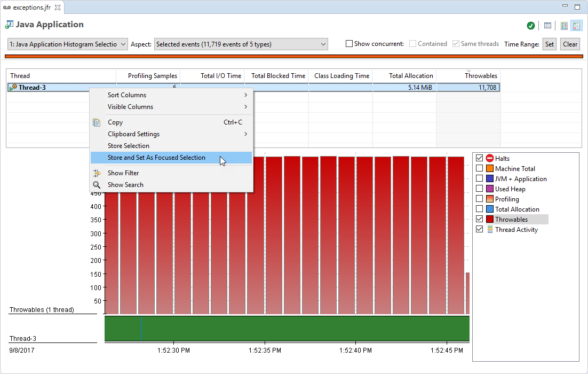Click the Profiling gradient color swatch
The width and height of the screenshot is (588, 374).
[x=490, y=199]
